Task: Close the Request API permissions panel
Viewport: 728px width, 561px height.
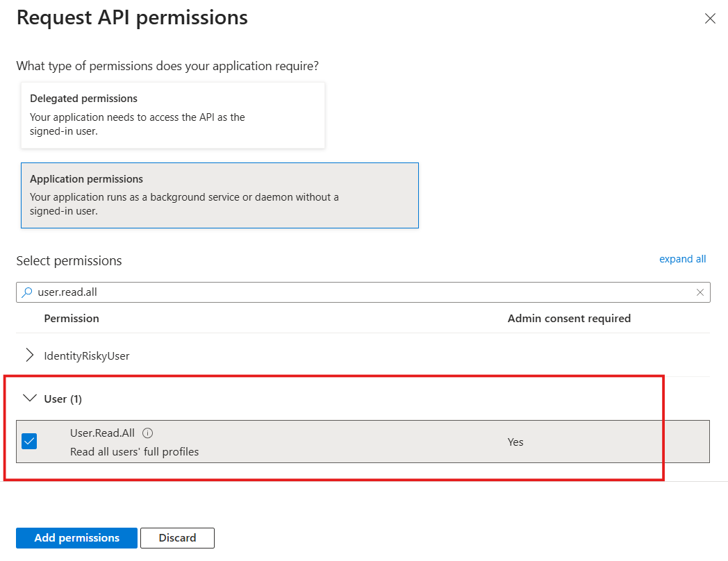Action: pos(710,19)
